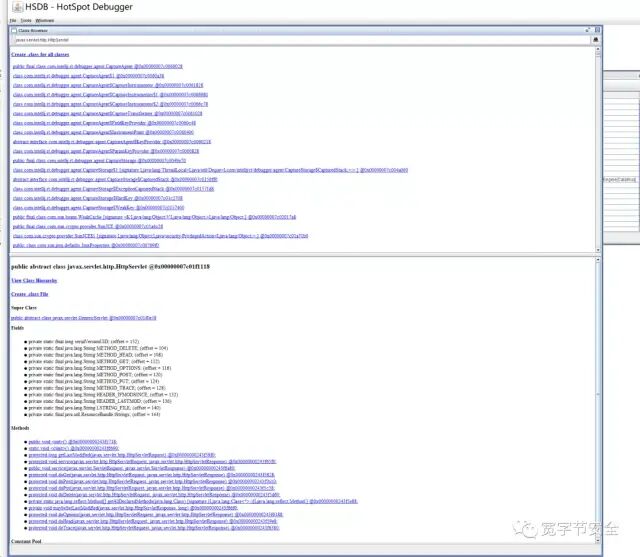
Task: Open public final SunJCE provider class link
Action: tap(88, 226)
